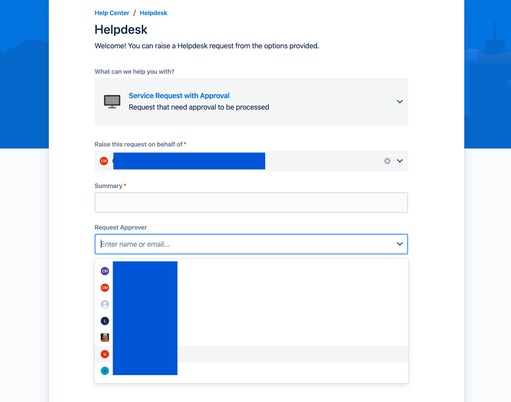Choose the second orange avatar option in list
The width and height of the screenshot is (511, 402).
105,288
